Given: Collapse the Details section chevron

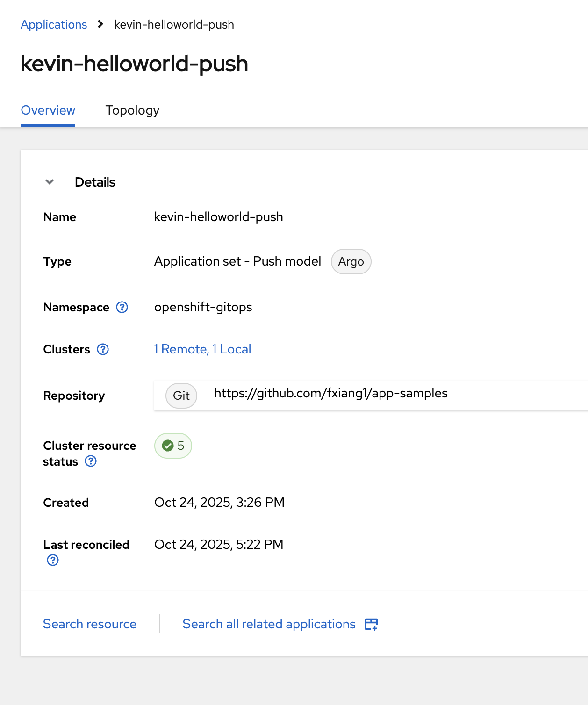Looking at the screenshot, I should (x=50, y=182).
